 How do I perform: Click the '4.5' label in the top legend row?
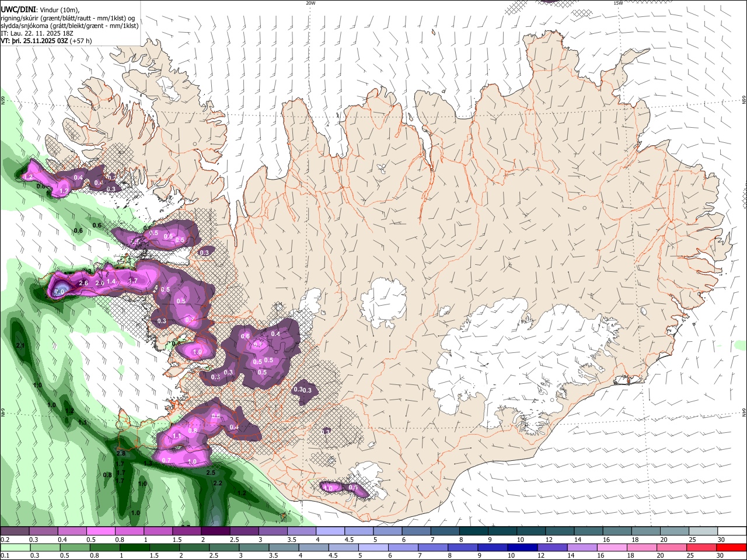pos(349,540)
